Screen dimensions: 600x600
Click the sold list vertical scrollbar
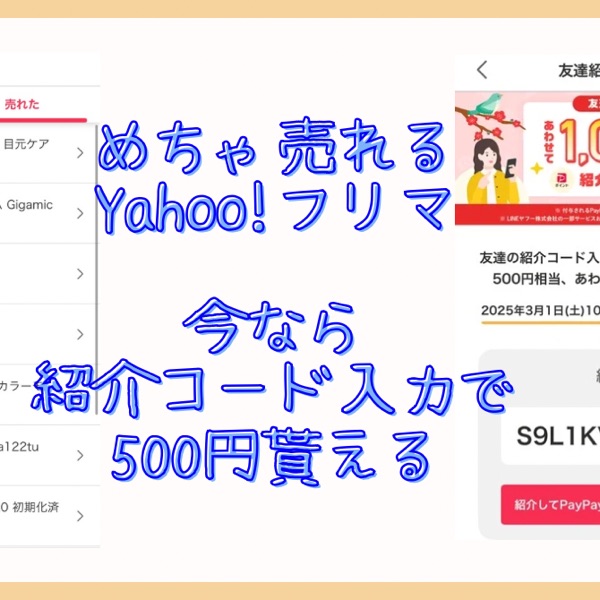(x=96, y=270)
